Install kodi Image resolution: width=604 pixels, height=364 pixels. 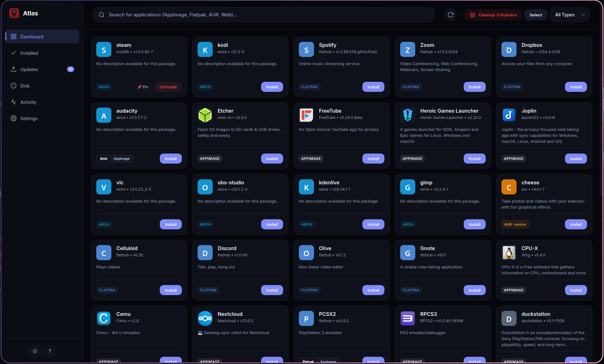[x=272, y=87]
